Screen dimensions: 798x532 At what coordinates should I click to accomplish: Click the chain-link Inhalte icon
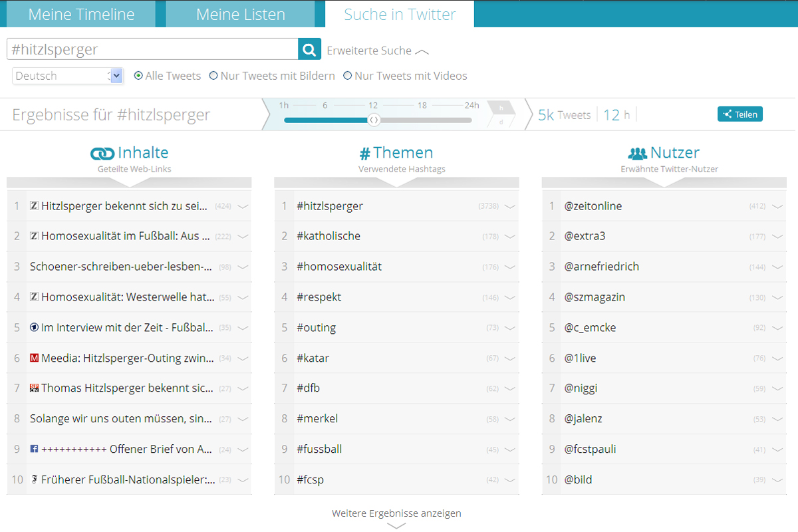[x=102, y=154]
